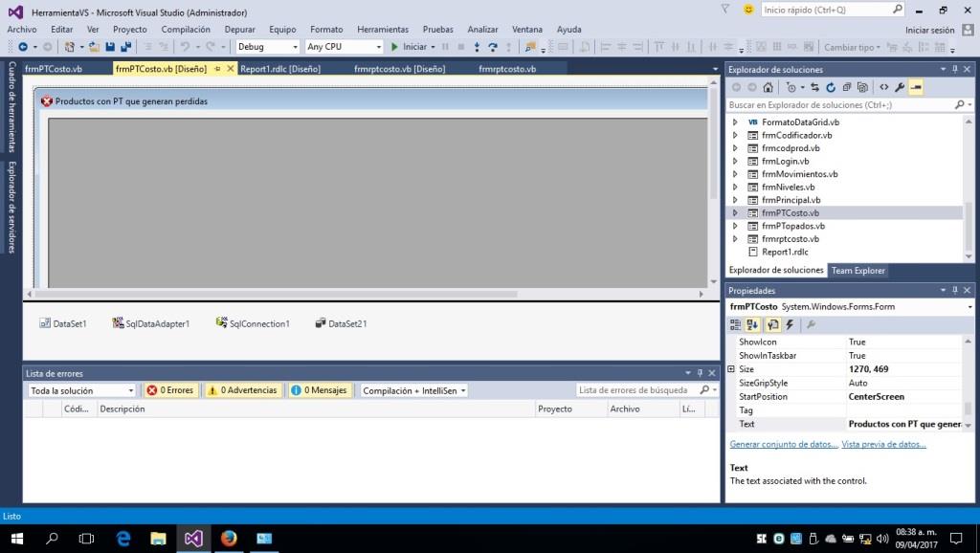Screen dimensions: 980x553
Task: Open the Compilación menu
Action: click(186, 30)
